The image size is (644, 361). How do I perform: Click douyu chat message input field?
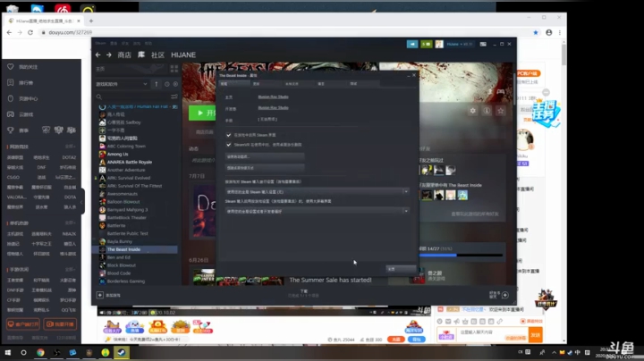pos(480,332)
